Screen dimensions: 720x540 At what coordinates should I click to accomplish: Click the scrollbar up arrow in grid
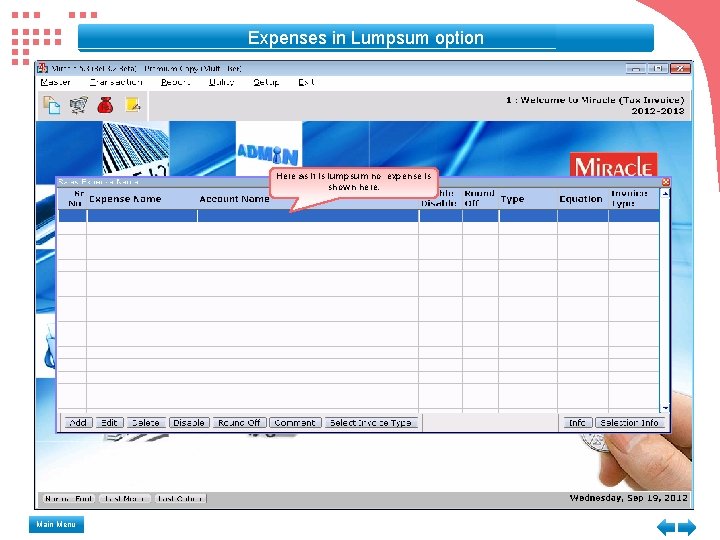point(665,194)
